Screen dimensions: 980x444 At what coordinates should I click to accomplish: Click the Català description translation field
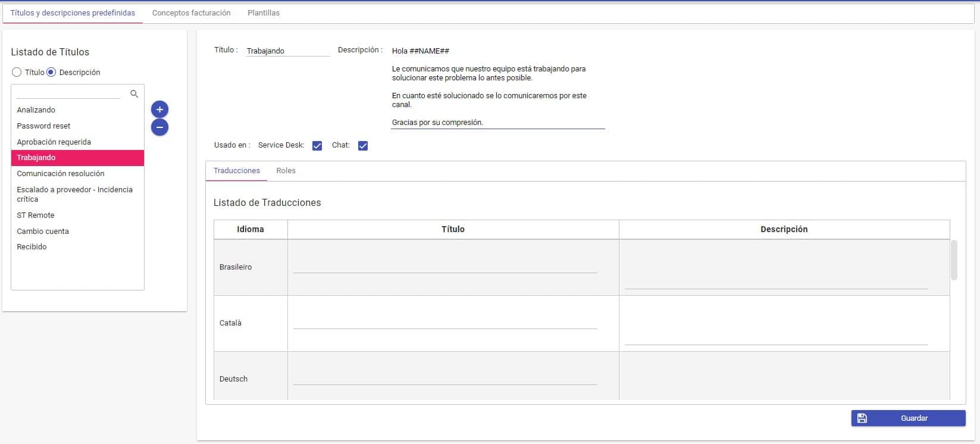coord(776,337)
